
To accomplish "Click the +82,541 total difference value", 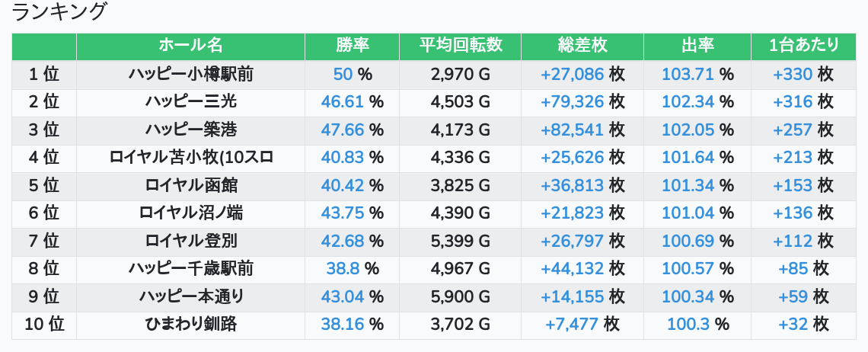I will [573, 130].
